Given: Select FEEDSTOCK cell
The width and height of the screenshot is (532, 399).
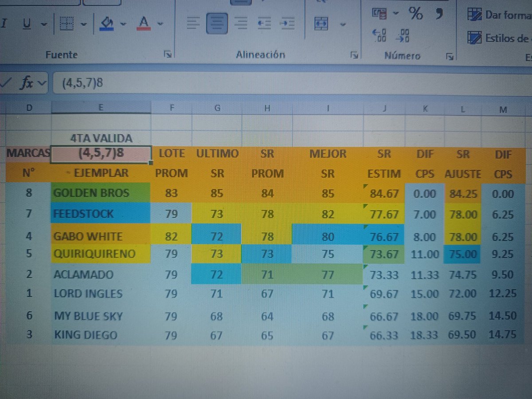Looking at the screenshot, I should [x=101, y=214].
